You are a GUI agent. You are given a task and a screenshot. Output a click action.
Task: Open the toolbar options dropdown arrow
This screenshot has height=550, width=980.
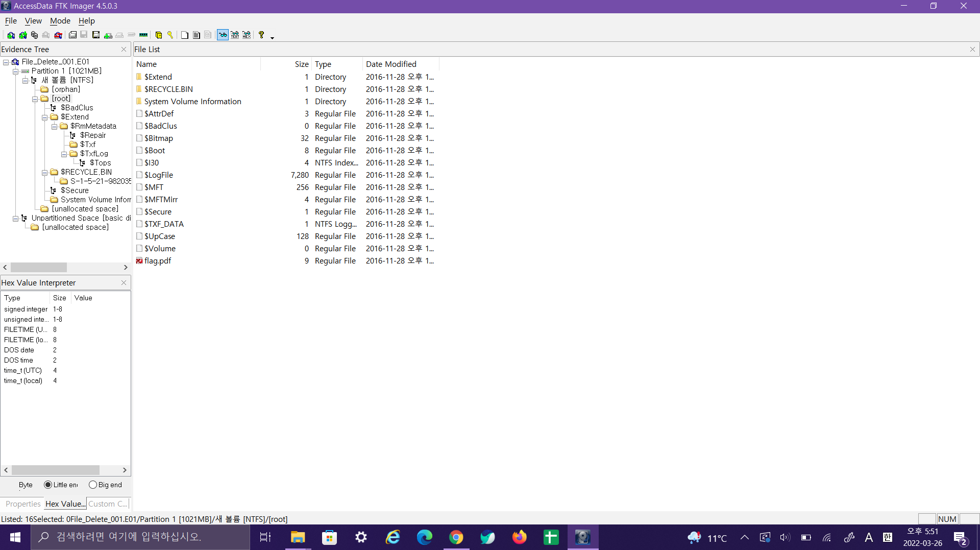[272, 37]
